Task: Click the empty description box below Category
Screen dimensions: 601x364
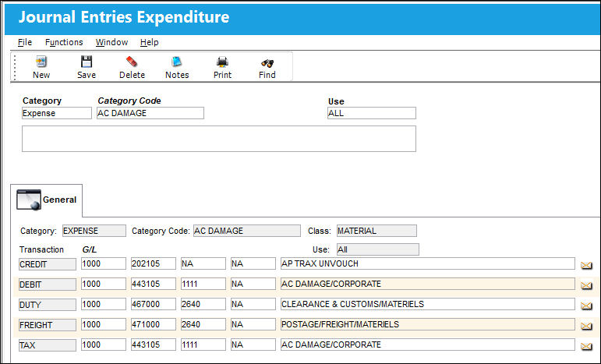Action: coord(219,139)
